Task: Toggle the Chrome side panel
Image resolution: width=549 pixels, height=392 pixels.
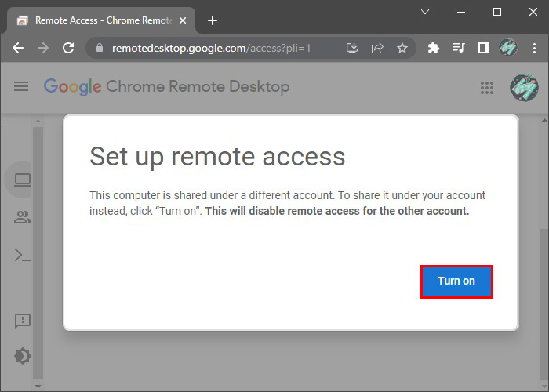Action: pyautogui.click(x=483, y=48)
